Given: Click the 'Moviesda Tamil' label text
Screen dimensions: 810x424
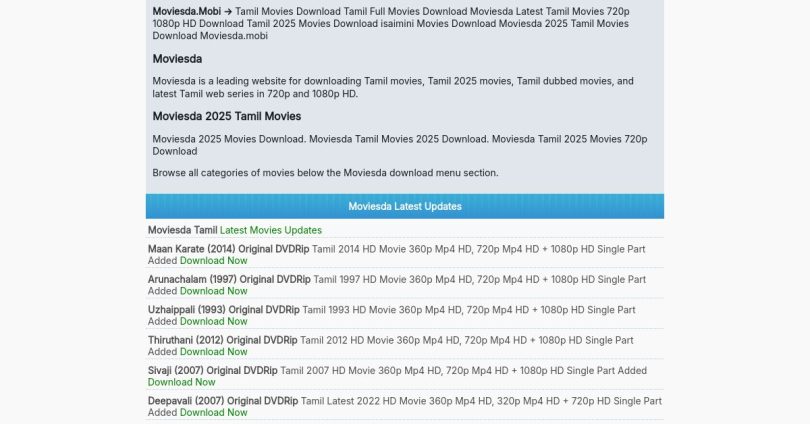Looking at the screenshot, I should 182,230.
